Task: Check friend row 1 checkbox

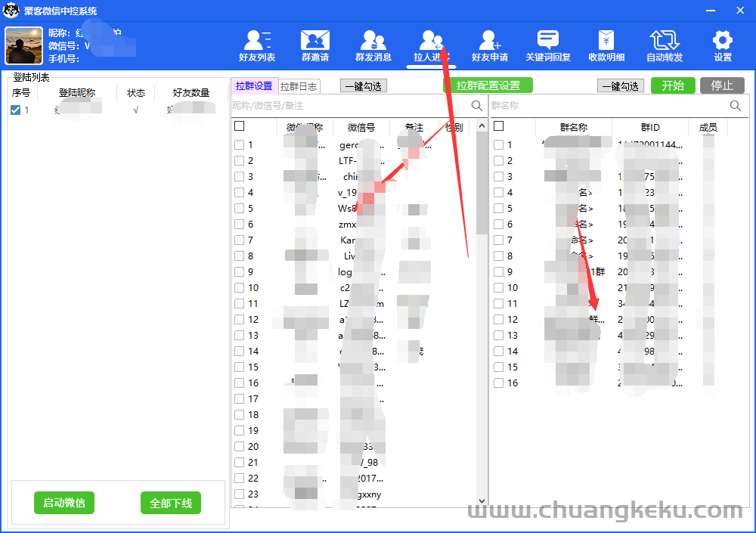Action: click(x=239, y=144)
